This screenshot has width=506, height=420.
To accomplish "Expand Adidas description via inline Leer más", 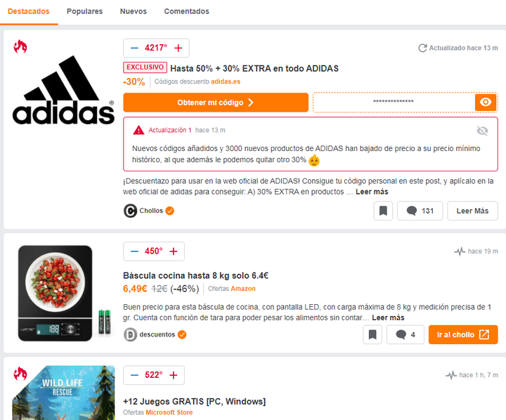I will [x=372, y=192].
